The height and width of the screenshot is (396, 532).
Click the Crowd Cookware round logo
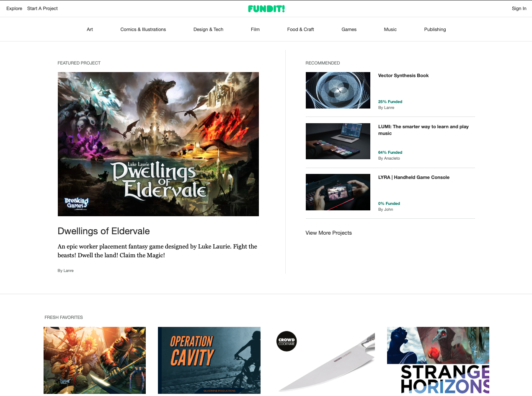point(287,341)
